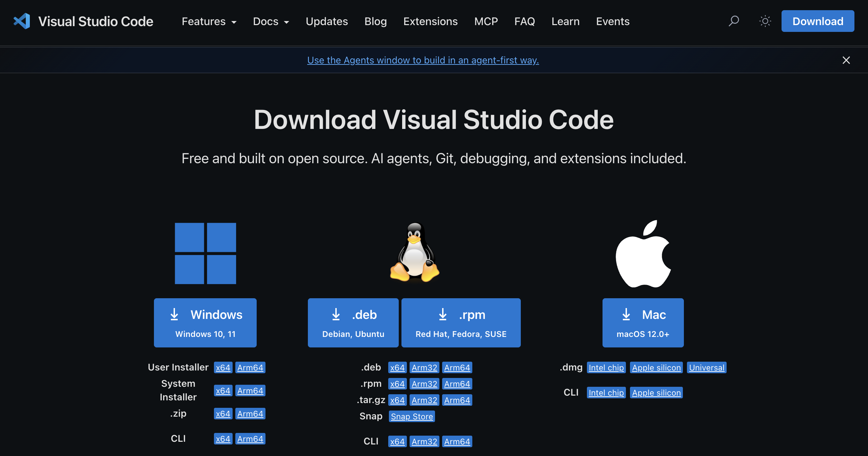Download the Windows 10, 11 installer
This screenshot has width=868, height=456.
click(205, 323)
